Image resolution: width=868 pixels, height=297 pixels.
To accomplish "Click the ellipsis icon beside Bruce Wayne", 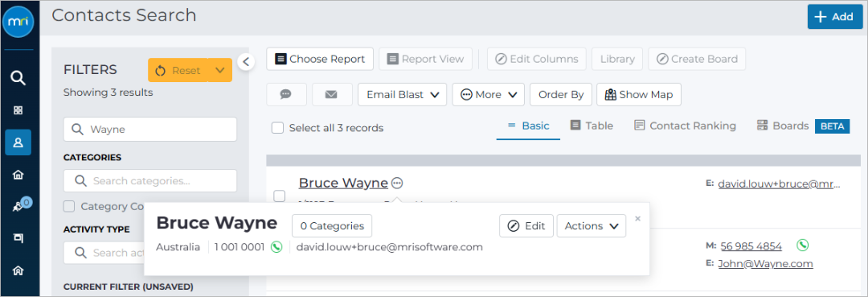I will click(397, 183).
